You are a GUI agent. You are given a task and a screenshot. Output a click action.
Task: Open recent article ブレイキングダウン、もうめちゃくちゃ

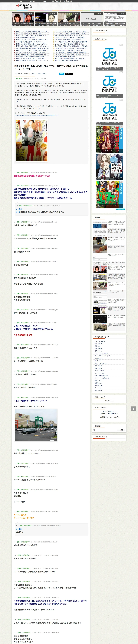(x=117, y=239)
